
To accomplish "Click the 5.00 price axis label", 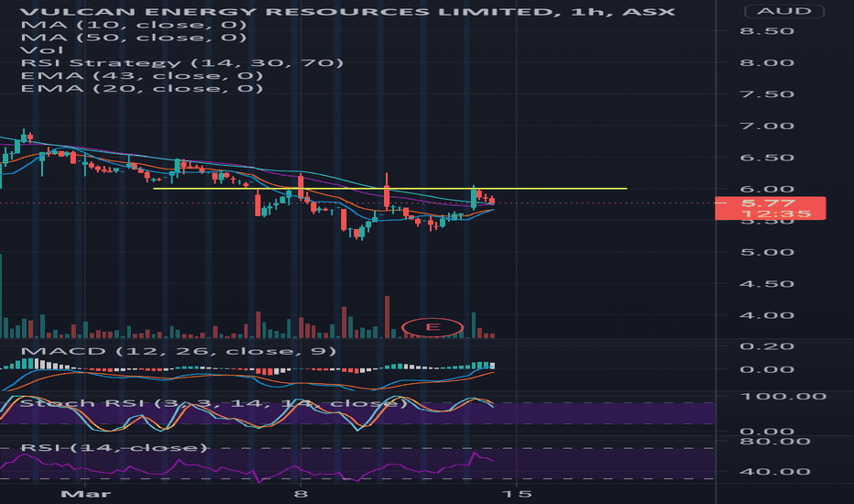I will [x=767, y=252].
